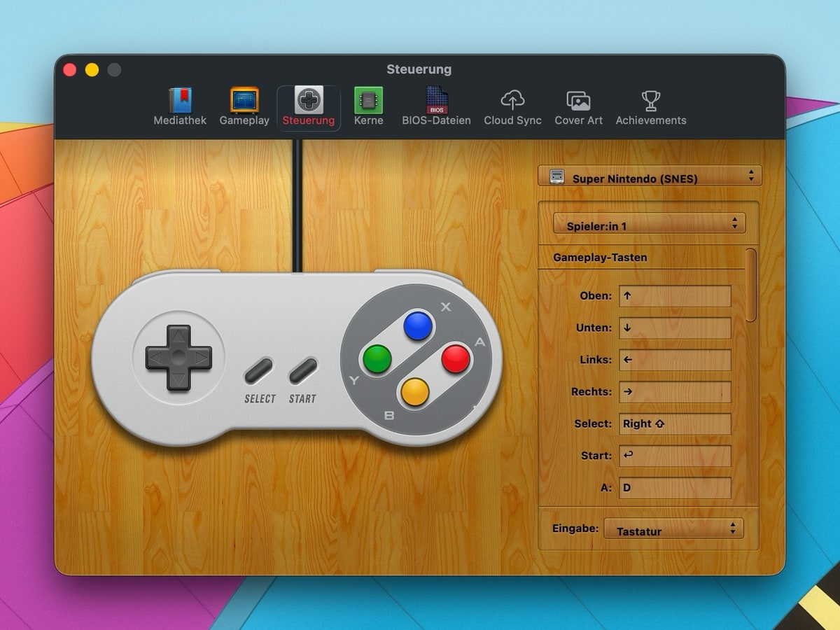Open the Cover Art icon
The height and width of the screenshot is (630, 840).
point(578,101)
